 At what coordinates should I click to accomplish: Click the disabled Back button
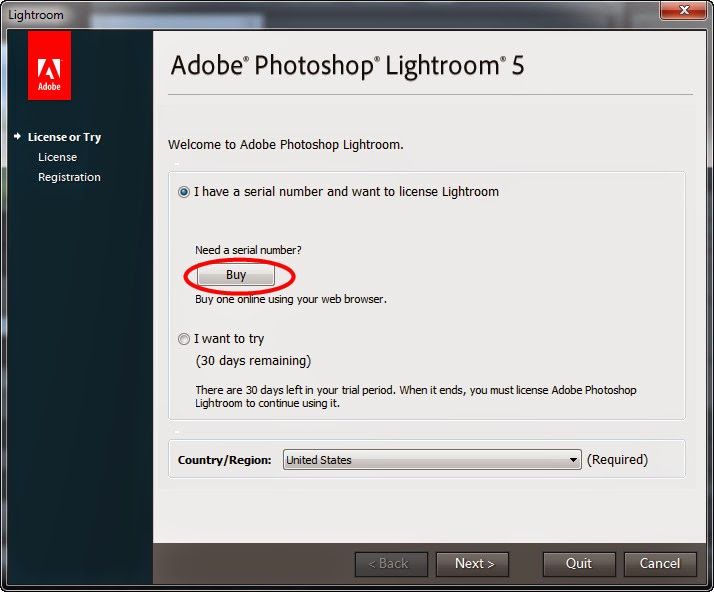click(x=391, y=564)
